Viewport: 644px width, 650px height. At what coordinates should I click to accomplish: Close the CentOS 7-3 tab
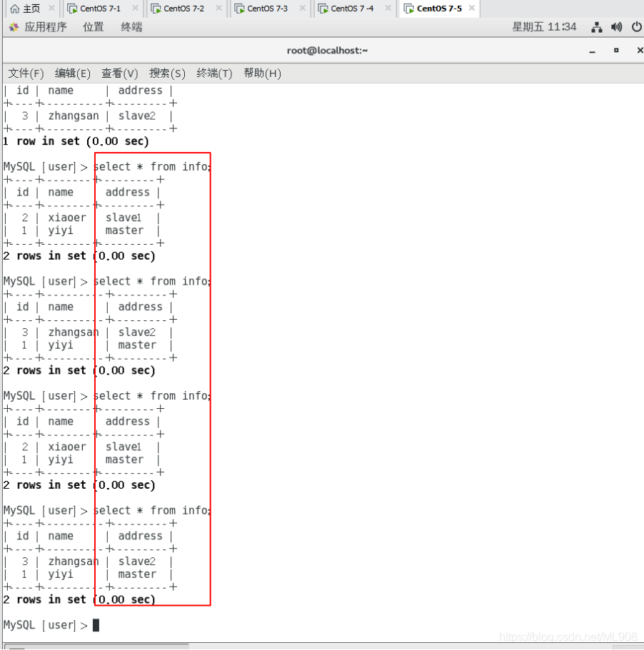[302, 8]
